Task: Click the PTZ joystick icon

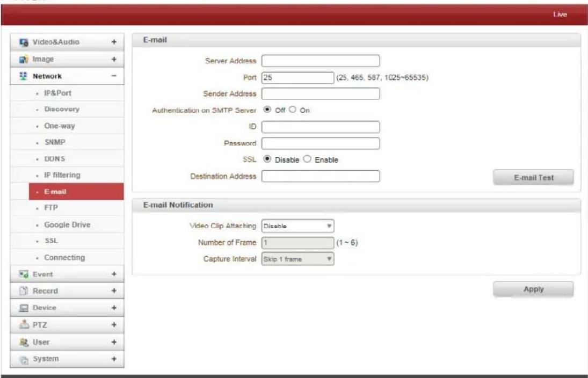Action: 24,324
